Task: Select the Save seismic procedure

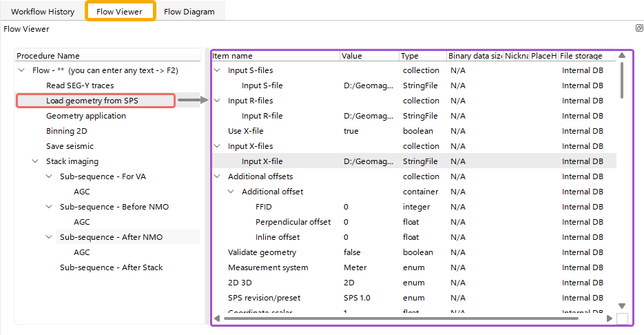Action: pyautogui.click(x=70, y=146)
